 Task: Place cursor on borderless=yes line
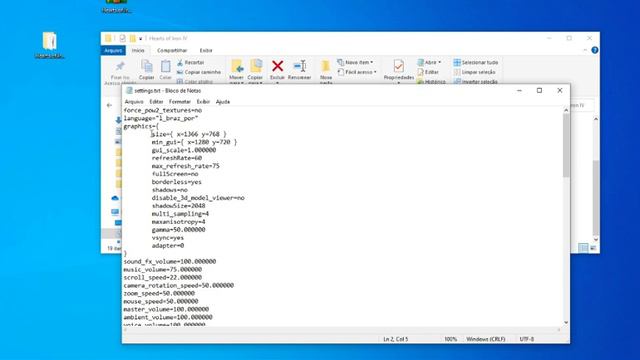click(x=176, y=182)
